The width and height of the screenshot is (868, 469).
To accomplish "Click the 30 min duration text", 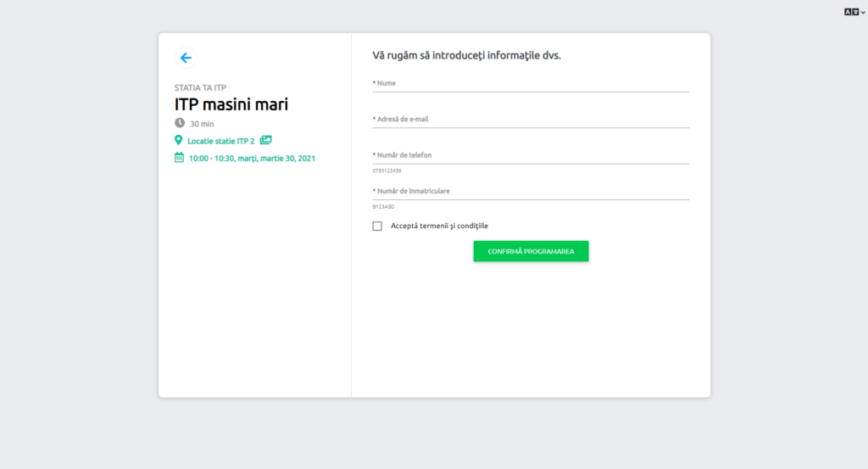I will point(202,124).
